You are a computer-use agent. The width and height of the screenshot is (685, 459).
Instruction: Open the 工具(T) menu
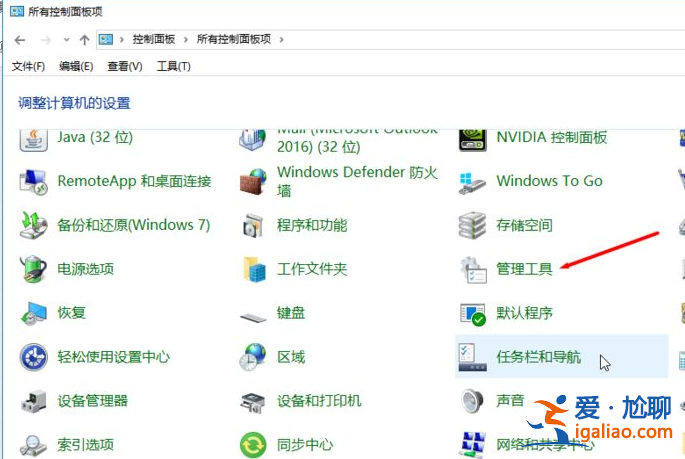coord(174,66)
